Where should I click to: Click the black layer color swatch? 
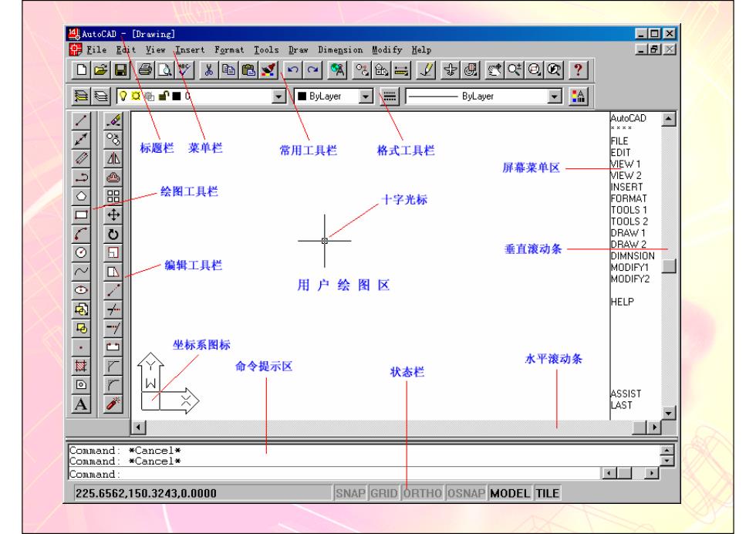click(x=177, y=96)
